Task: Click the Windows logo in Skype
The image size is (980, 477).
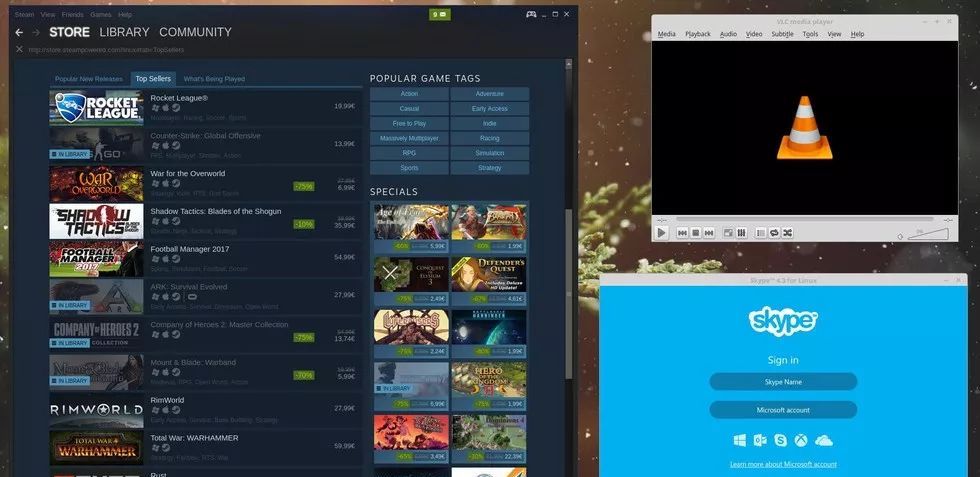Action: pyautogui.click(x=740, y=441)
